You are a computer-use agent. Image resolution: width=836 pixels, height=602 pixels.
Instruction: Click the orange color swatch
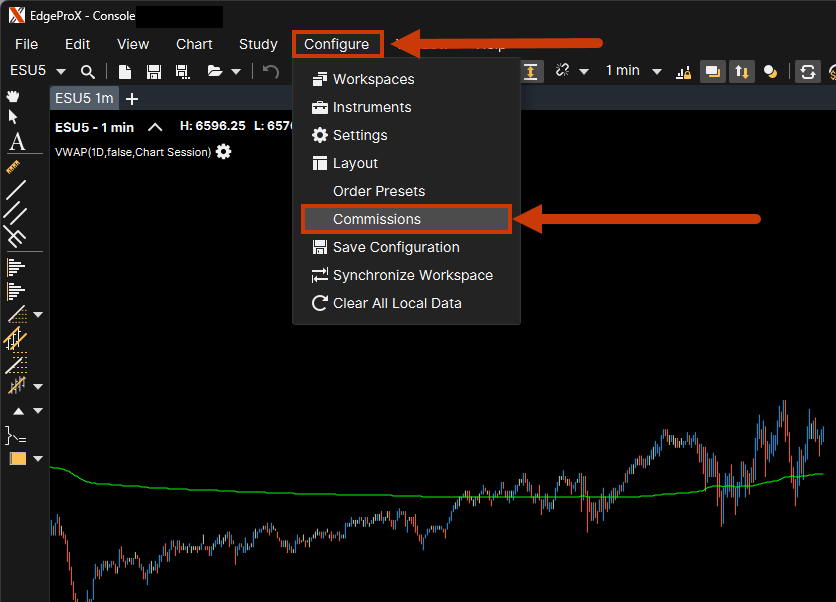18,459
